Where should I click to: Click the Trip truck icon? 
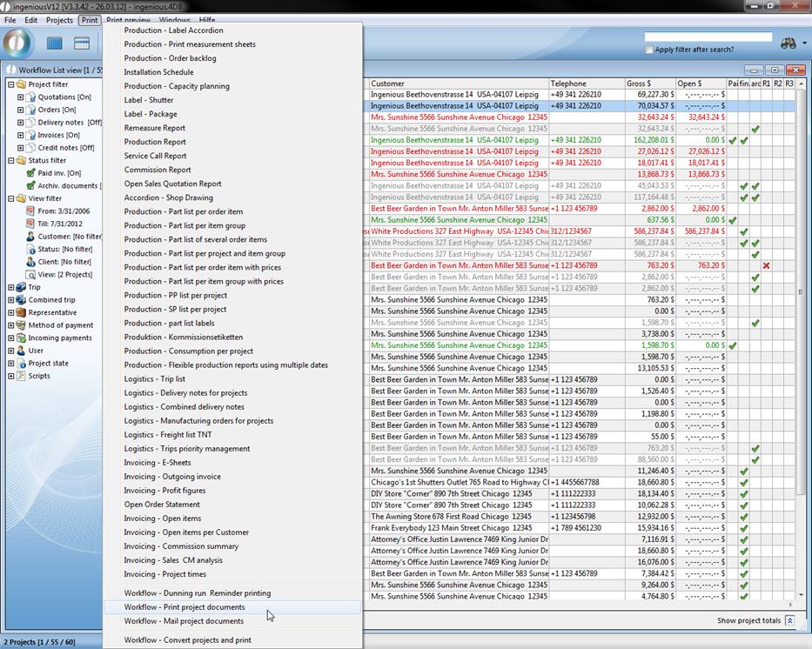pyautogui.click(x=21, y=287)
